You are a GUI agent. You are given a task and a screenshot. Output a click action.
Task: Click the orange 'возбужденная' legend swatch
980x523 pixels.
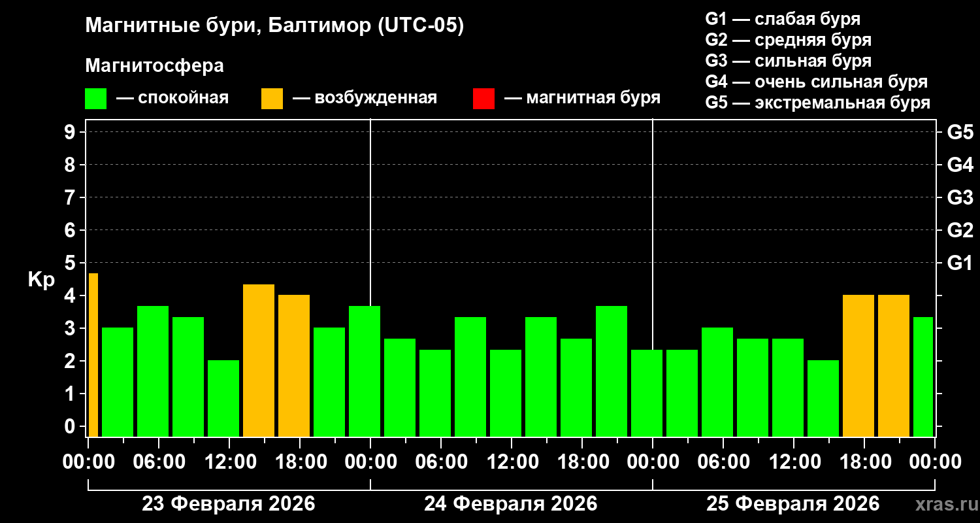pos(272,99)
